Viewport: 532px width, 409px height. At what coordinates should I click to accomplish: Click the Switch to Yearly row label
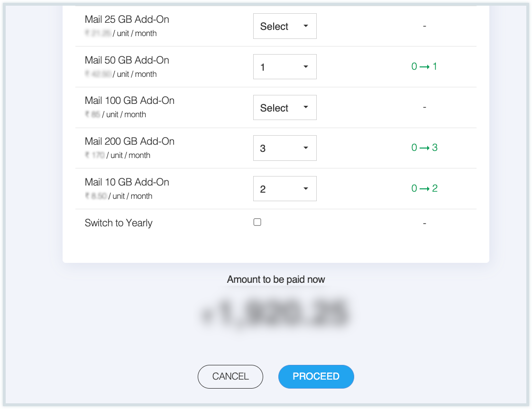[x=119, y=223]
